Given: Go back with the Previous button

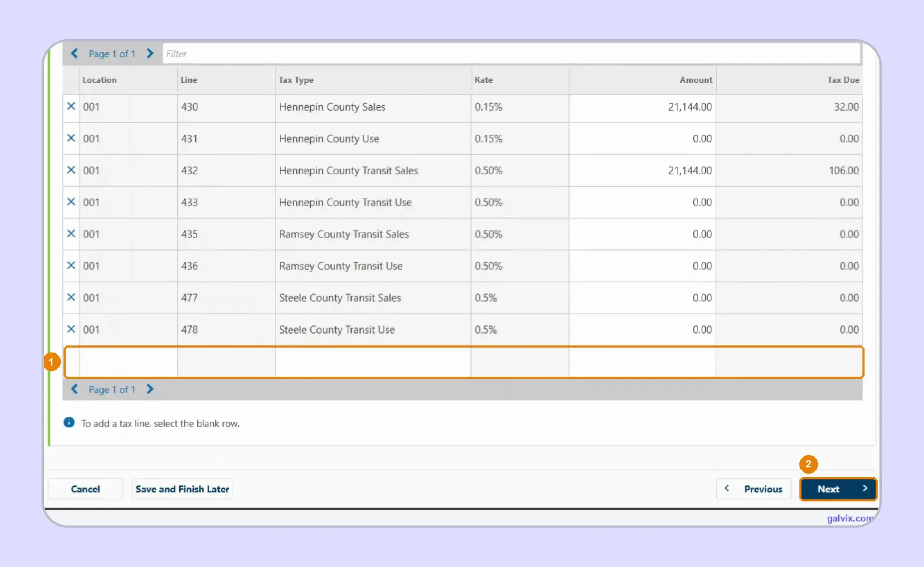Looking at the screenshot, I should coord(754,489).
